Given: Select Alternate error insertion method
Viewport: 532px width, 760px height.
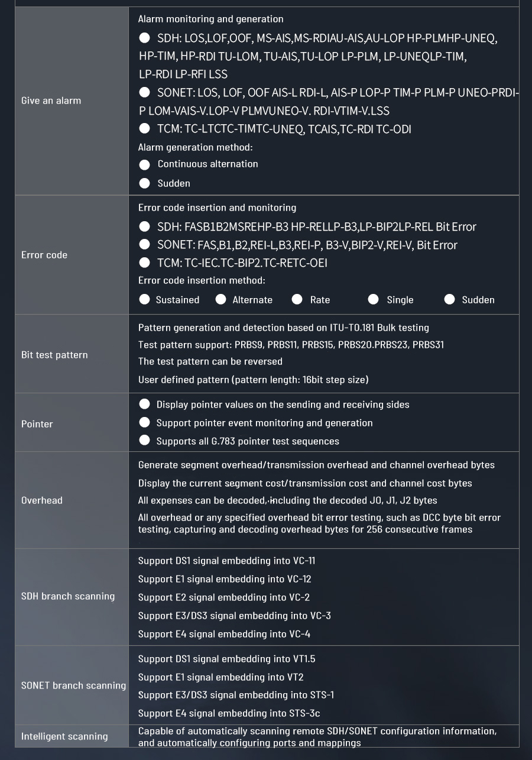Looking at the screenshot, I should click(221, 299).
